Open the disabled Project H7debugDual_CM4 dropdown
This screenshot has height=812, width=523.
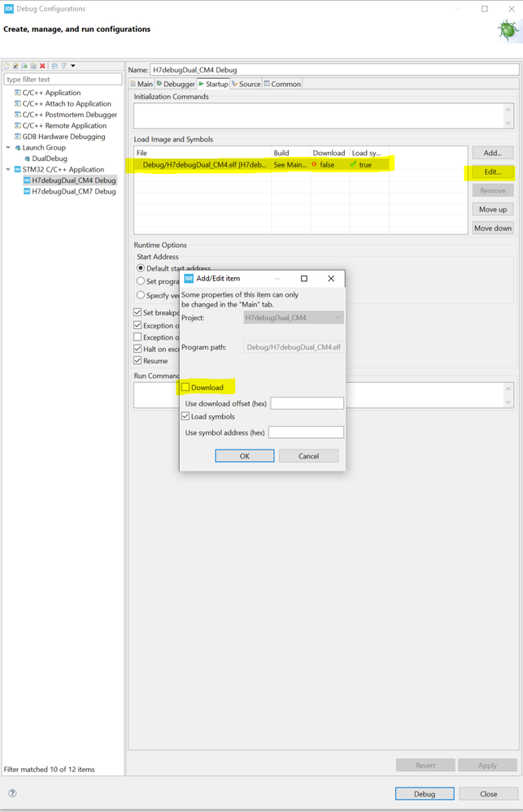coord(294,318)
